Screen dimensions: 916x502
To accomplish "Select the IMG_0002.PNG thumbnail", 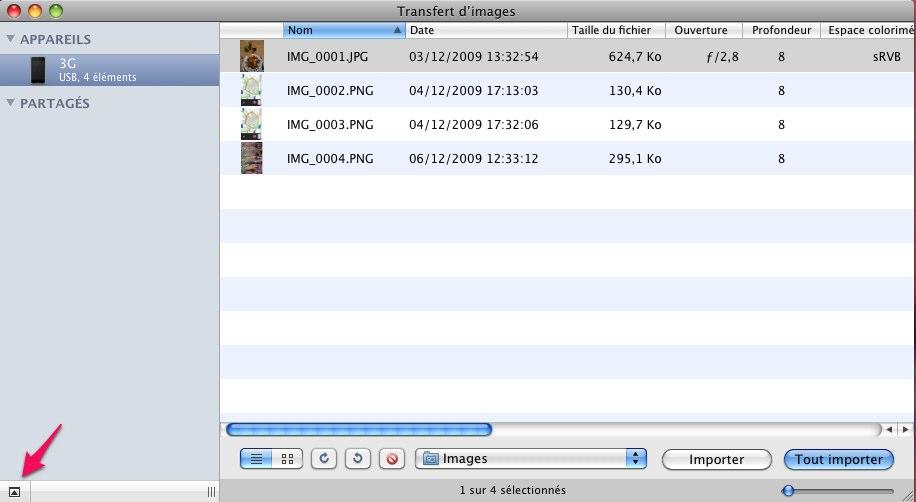I will (x=252, y=90).
